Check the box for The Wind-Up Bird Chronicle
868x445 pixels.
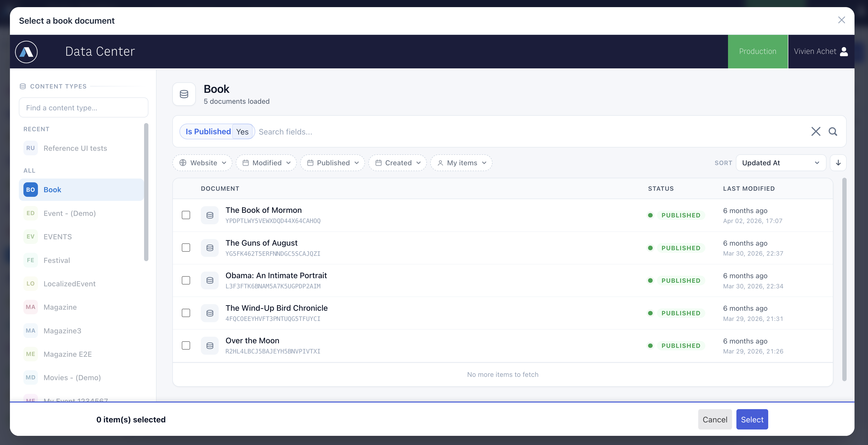click(x=186, y=313)
